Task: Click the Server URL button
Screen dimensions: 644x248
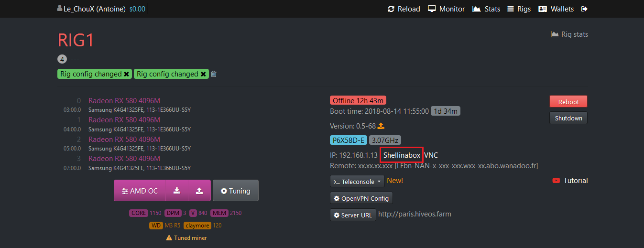Action: (x=352, y=215)
